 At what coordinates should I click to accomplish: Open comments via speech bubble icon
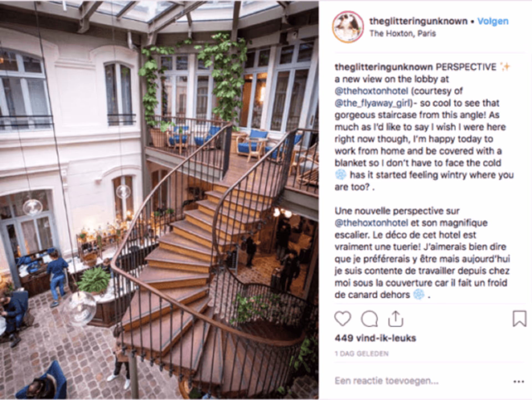click(369, 318)
